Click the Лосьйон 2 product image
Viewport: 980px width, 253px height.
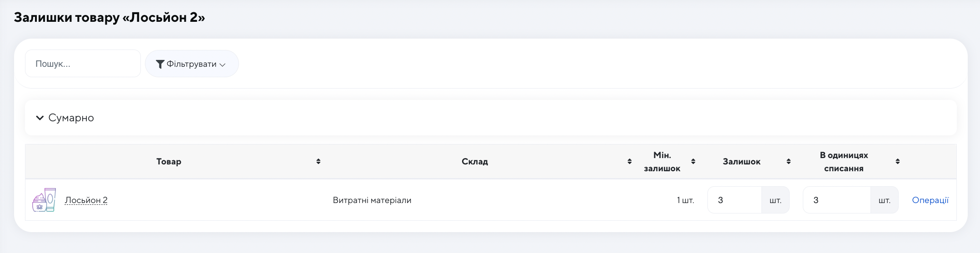44,200
